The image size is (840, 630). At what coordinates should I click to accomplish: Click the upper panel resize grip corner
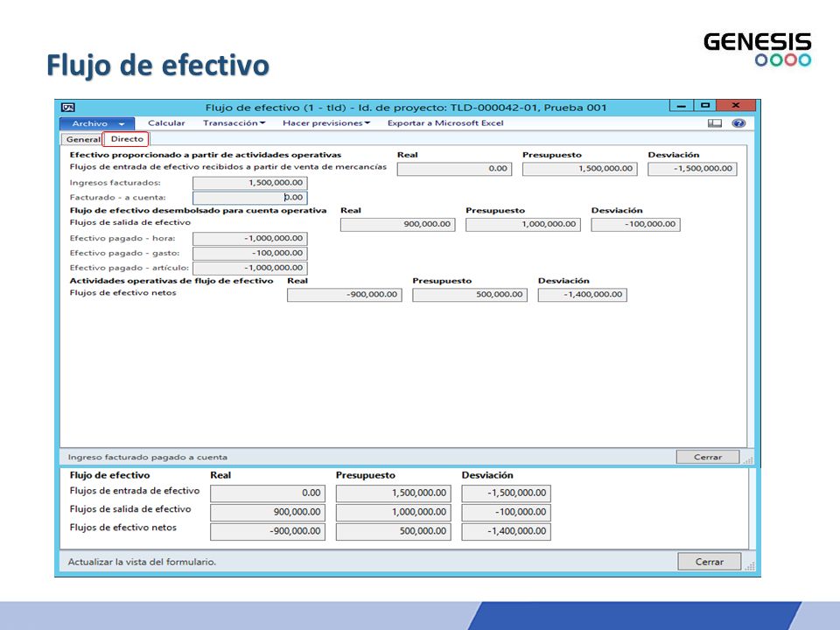click(748, 460)
